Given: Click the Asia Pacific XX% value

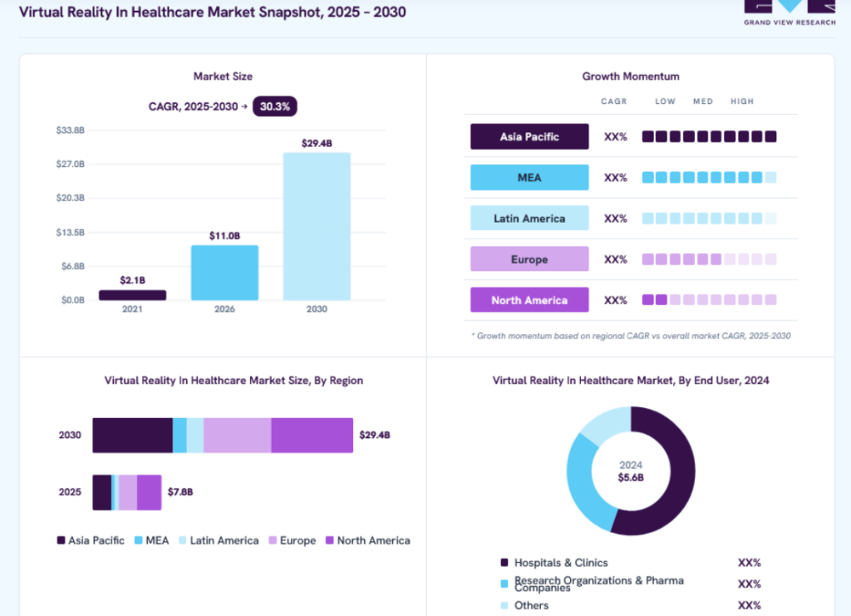Looking at the screenshot, I should tap(616, 137).
